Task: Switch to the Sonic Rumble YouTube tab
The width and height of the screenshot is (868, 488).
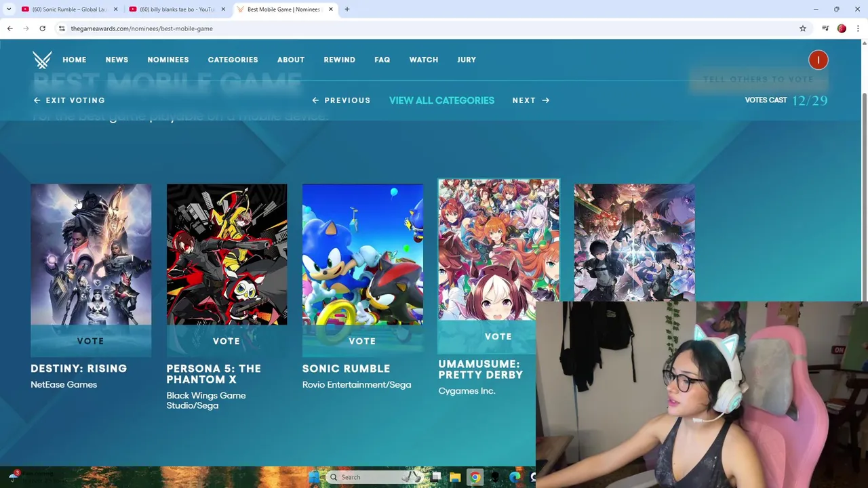Action: click(x=69, y=9)
